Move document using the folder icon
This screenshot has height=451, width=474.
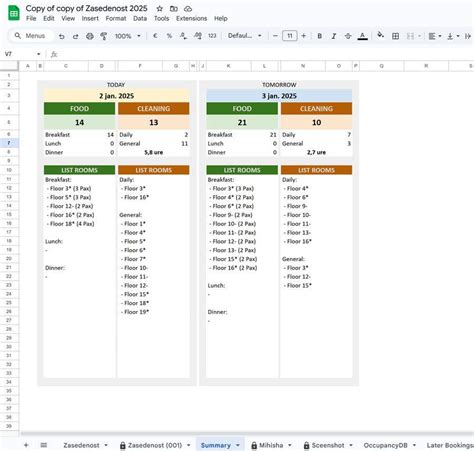(174, 9)
